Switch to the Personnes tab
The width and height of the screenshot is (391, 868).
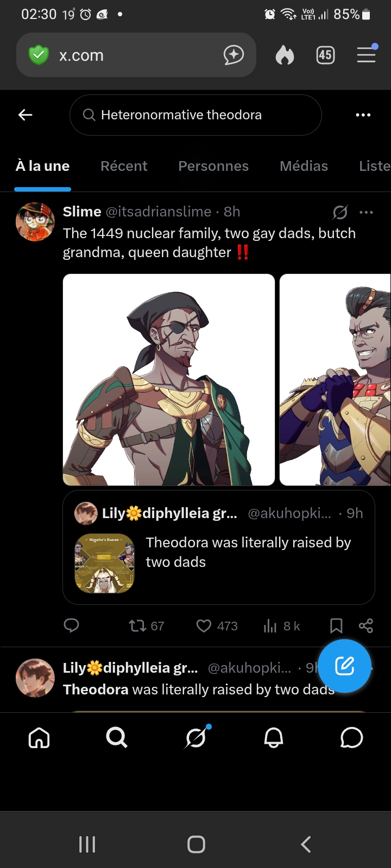point(213,166)
